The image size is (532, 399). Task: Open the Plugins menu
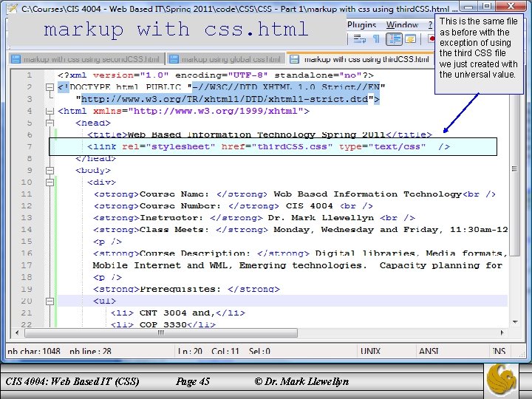click(x=361, y=25)
